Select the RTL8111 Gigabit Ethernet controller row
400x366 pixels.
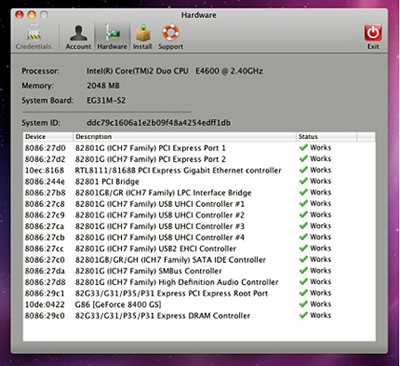[x=199, y=170]
